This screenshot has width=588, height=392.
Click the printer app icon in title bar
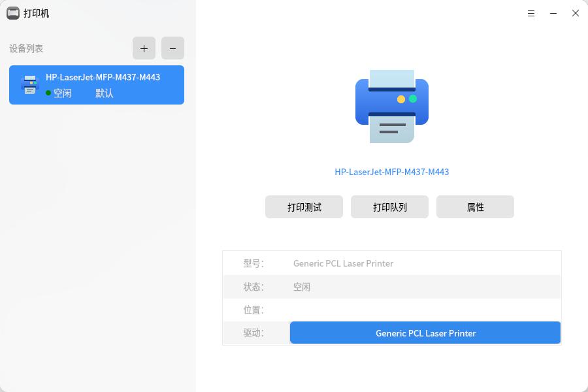click(13, 13)
